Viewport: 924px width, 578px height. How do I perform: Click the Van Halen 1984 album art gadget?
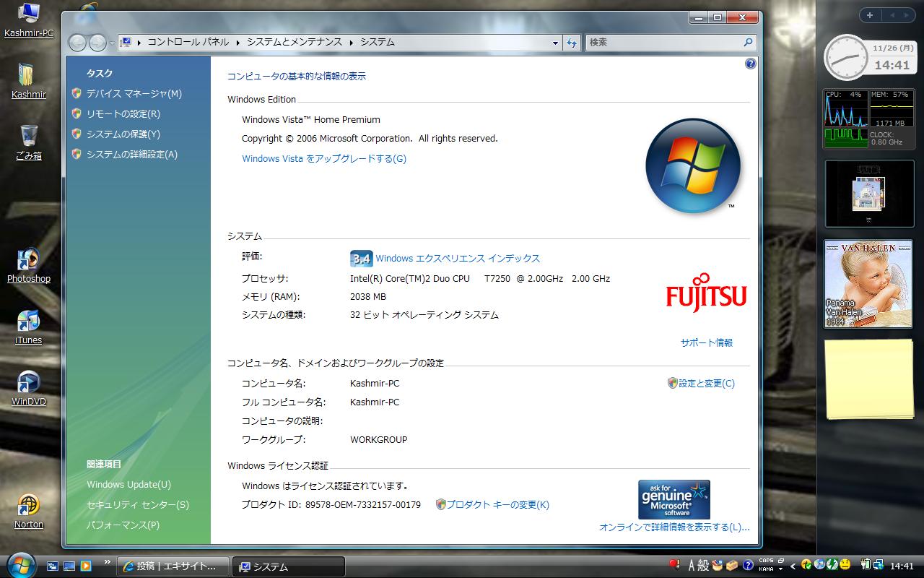(868, 284)
